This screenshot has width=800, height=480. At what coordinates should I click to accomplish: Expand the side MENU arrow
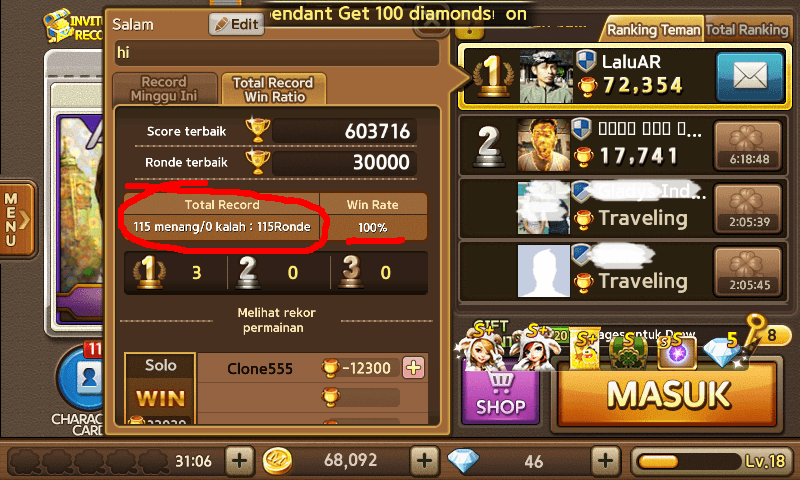pyautogui.click(x=18, y=219)
